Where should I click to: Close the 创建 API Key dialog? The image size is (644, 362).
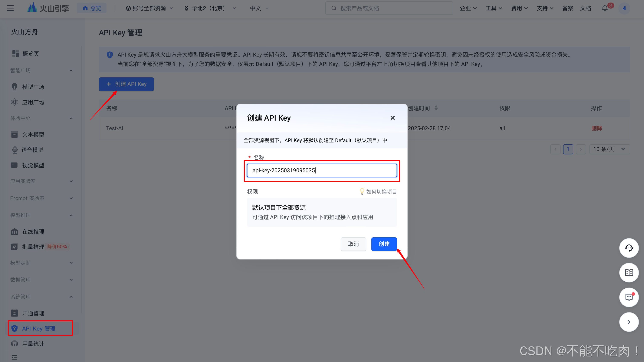(392, 118)
